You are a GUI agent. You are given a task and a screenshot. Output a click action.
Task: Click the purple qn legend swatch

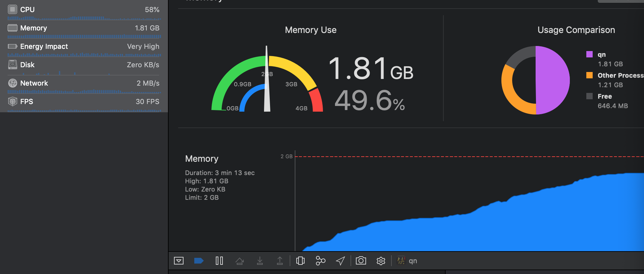[x=589, y=54]
